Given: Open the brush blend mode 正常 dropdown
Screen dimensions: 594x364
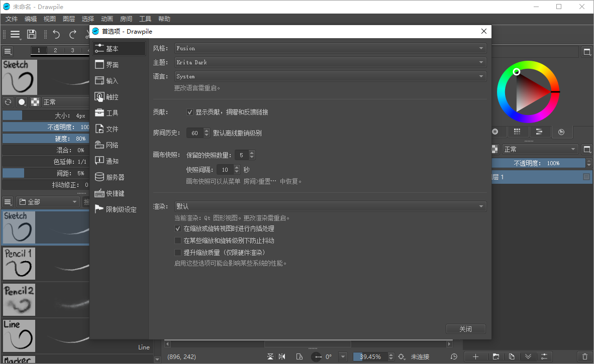Looking at the screenshot, I should point(65,102).
